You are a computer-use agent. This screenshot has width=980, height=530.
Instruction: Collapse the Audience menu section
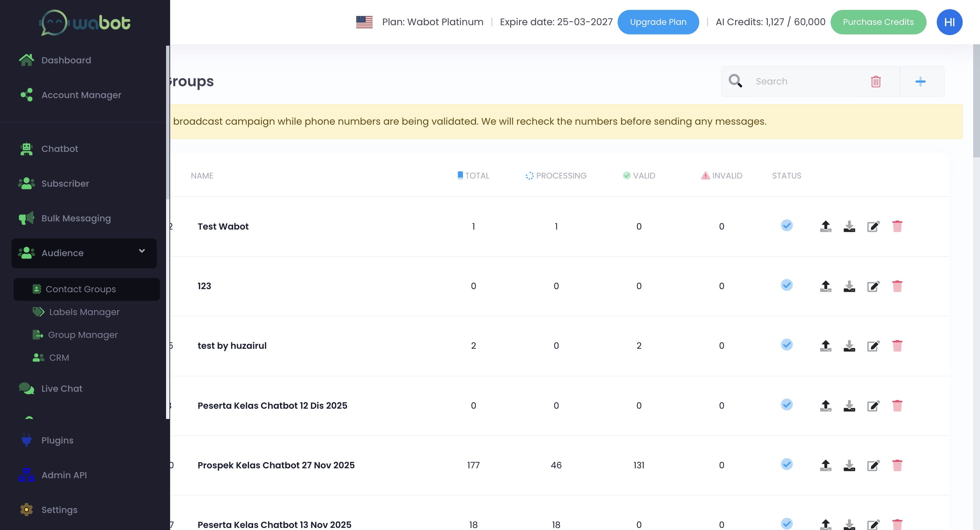point(142,252)
